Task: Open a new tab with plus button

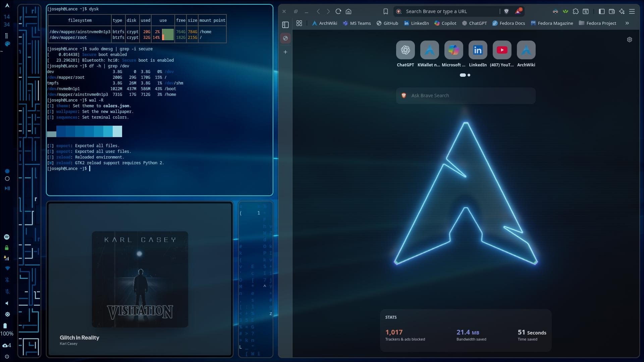Action: [285, 52]
